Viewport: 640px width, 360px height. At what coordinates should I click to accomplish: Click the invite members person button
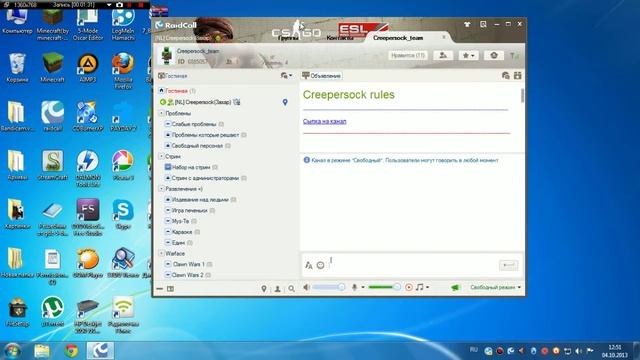[443, 55]
